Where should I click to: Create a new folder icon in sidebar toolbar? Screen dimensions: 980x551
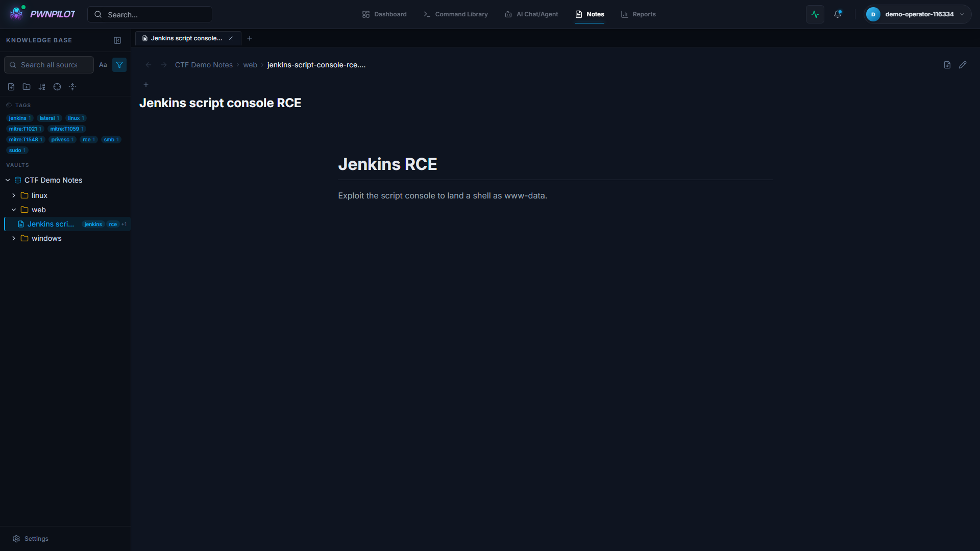point(27,87)
